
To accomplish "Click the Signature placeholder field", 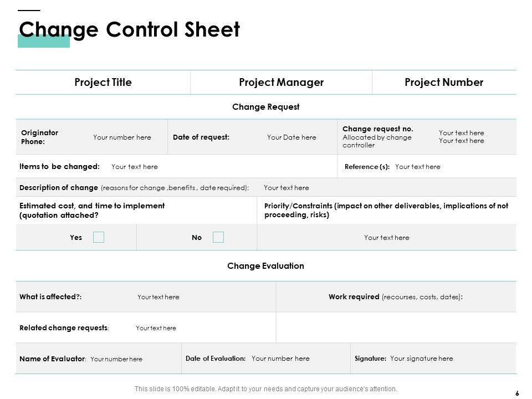I will (x=422, y=359).
